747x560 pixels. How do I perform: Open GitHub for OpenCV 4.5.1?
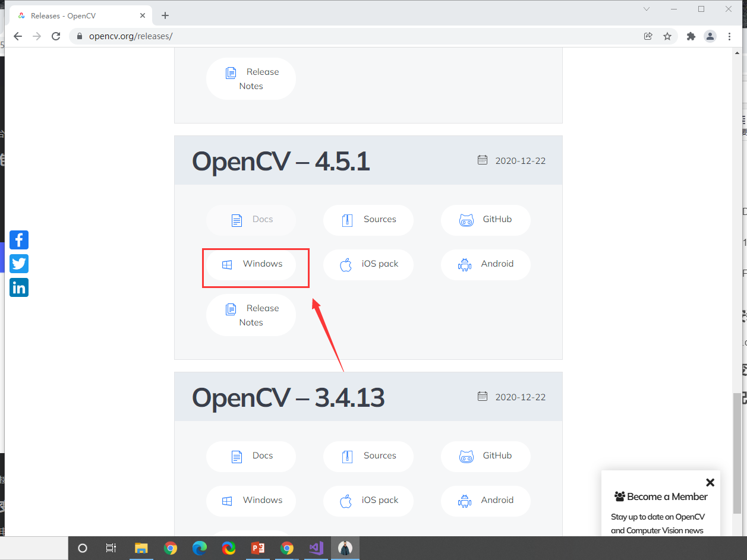click(486, 220)
